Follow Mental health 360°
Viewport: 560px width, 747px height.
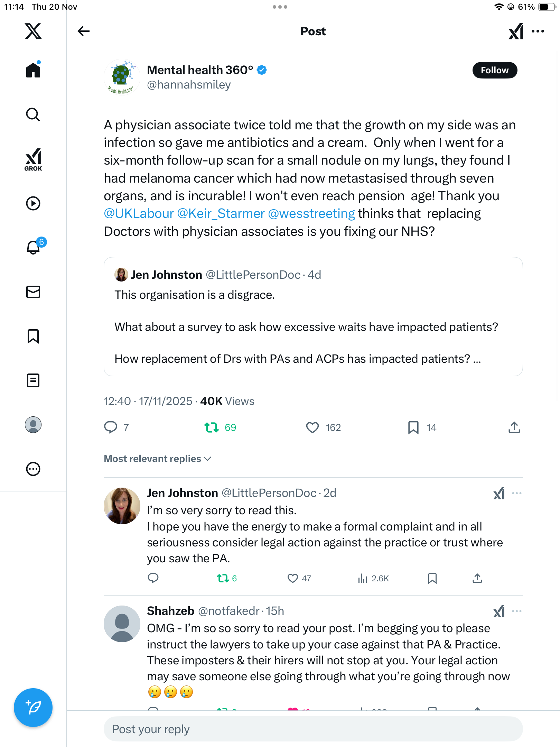[494, 70]
